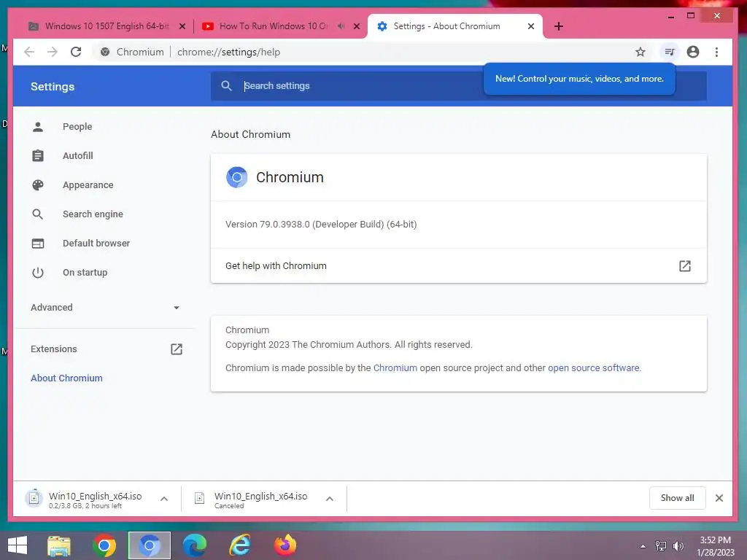Go back using the back arrow
This screenshot has height=560, width=747.
click(29, 52)
